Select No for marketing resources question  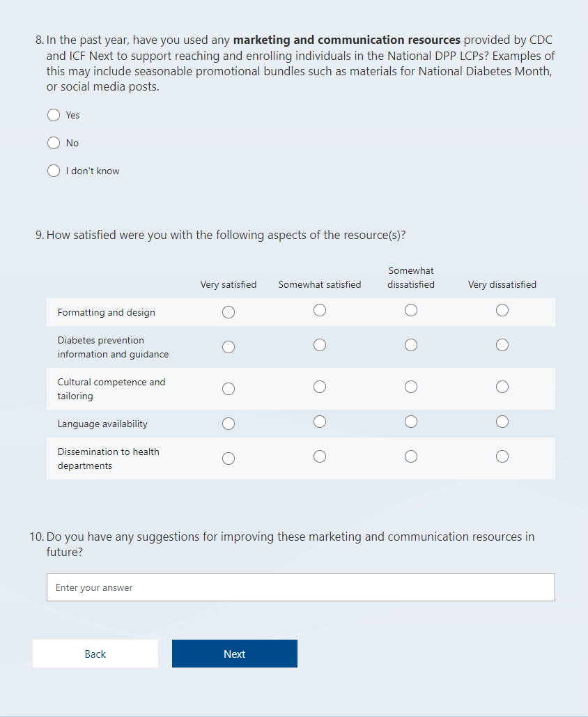point(54,143)
